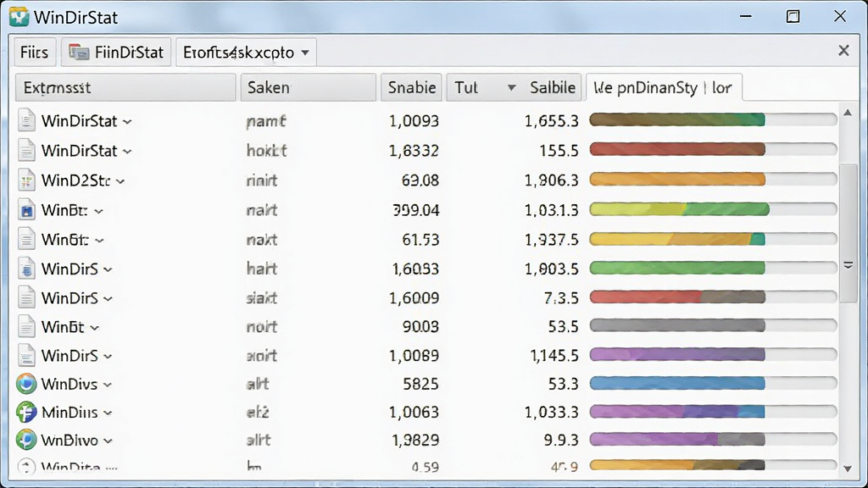Expand chevron next to WinDirStat in 1,0093 row
The height and width of the screenshot is (488, 868).
click(127, 122)
